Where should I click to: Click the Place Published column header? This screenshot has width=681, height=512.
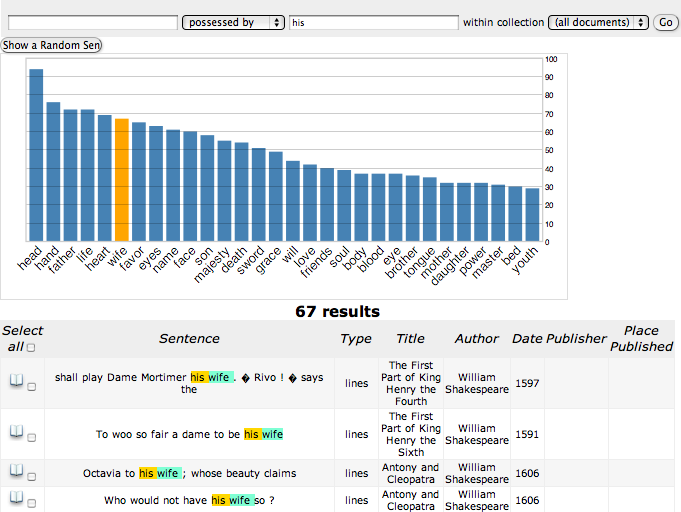[641, 339]
